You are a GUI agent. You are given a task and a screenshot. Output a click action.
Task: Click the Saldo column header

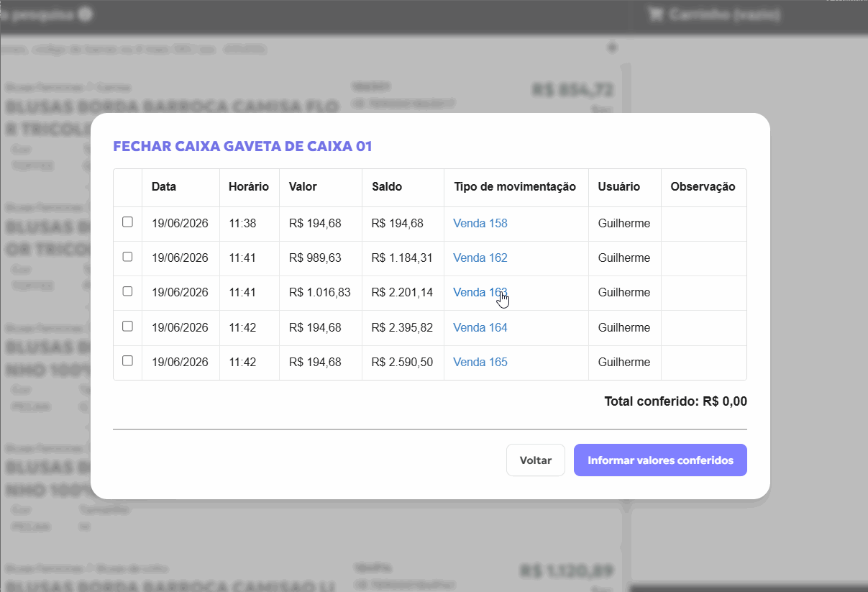tap(387, 186)
